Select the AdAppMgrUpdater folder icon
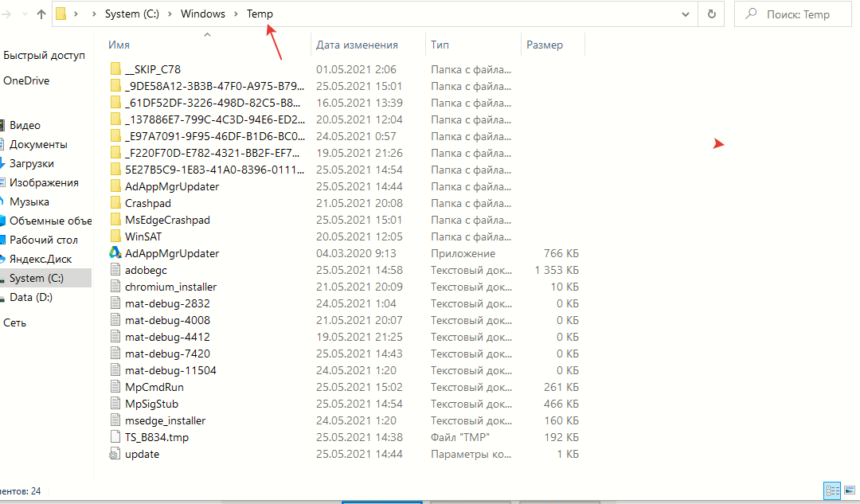The width and height of the screenshot is (860, 504). [x=115, y=186]
